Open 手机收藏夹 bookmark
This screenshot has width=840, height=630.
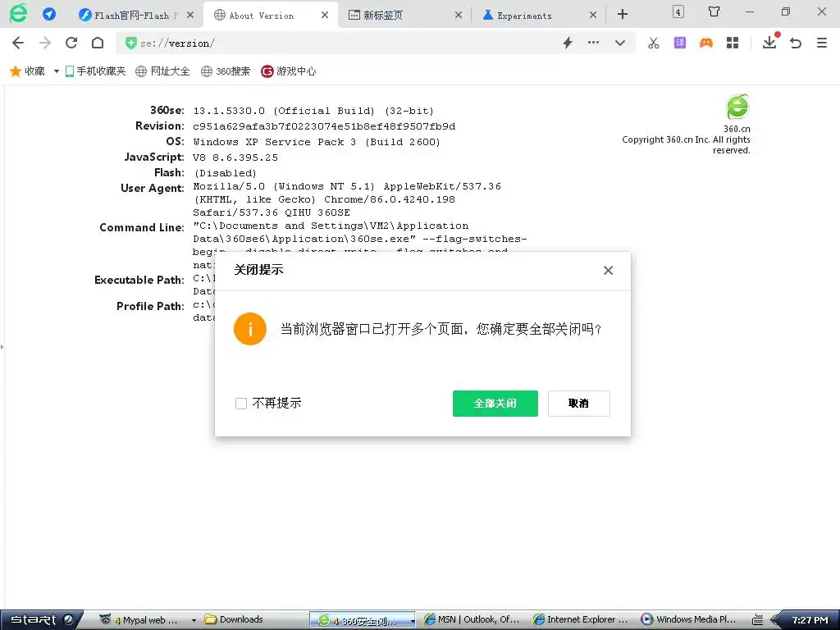(95, 71)
